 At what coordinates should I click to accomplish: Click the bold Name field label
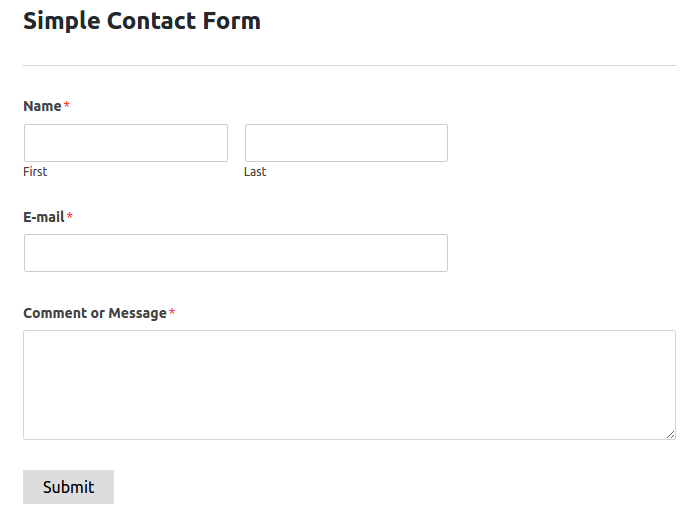42,106
